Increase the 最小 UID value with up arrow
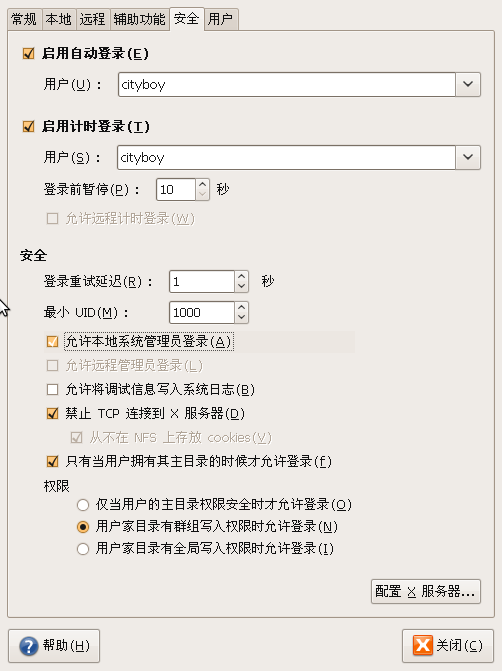This screenshot has width=502, height=671. (x=241, y=307)
